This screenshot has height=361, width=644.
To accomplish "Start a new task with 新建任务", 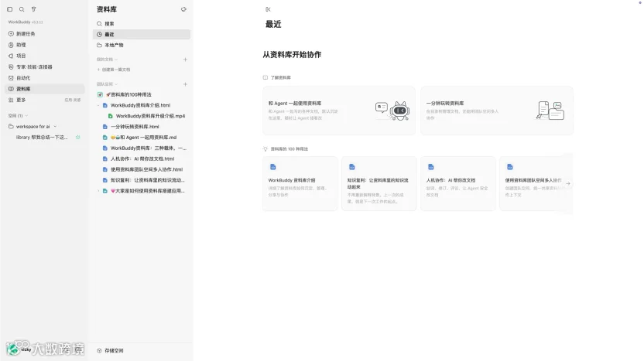I will 44,34.
